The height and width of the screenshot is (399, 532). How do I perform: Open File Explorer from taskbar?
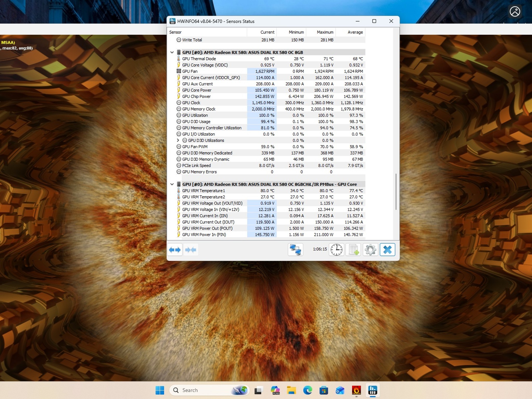(291, 390)
